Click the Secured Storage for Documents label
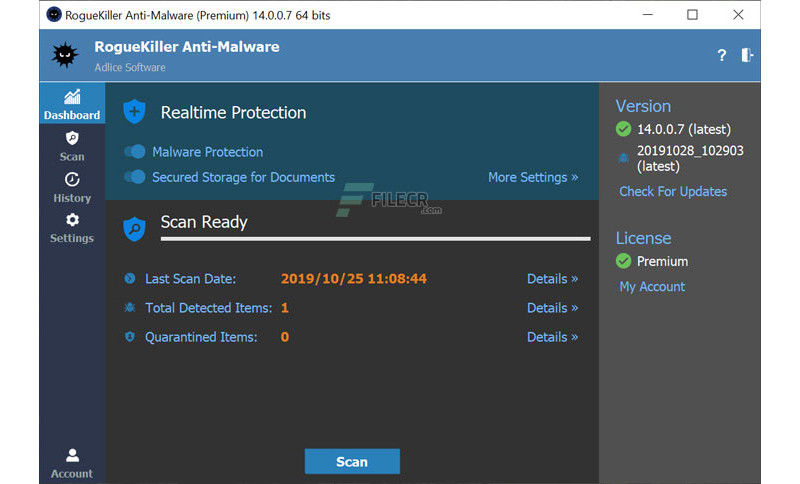 243,177
